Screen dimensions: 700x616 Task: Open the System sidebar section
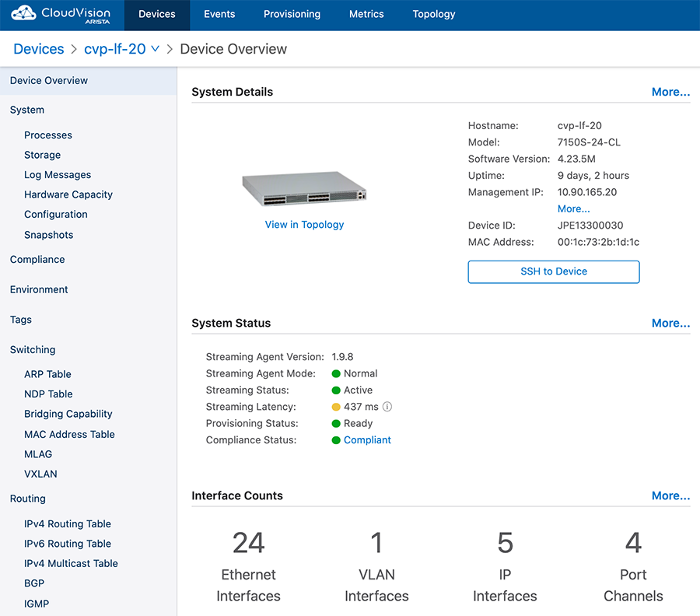coord(27,110)
